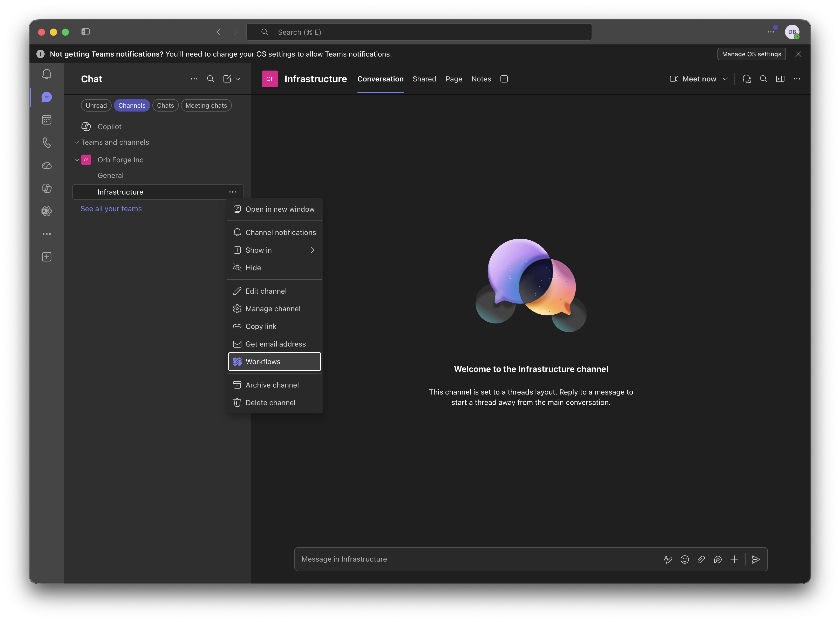Screen dimensions: 840x622
Task: Expand the Show in submenu
Action: click(x=275, y=250)
